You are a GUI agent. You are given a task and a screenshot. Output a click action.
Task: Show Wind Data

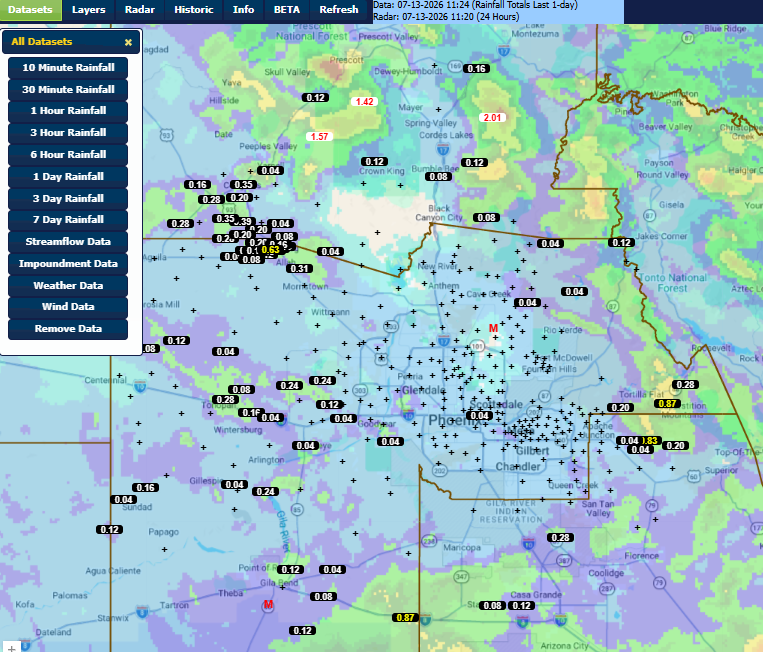pyautogui.click(x=68, y=307)
